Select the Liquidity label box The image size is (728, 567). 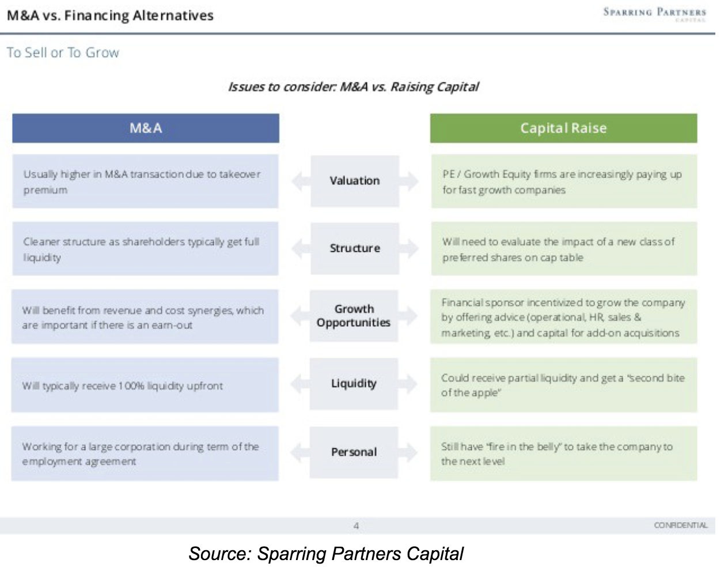click(354, 384)
